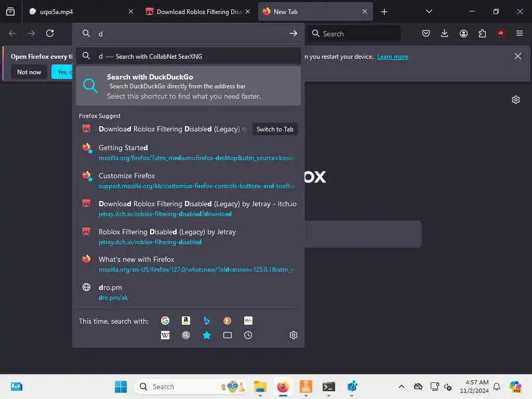This screenshot has height=399, width=532.
Task: Open search settings gear in dropdown
Action: coord(294,335)
